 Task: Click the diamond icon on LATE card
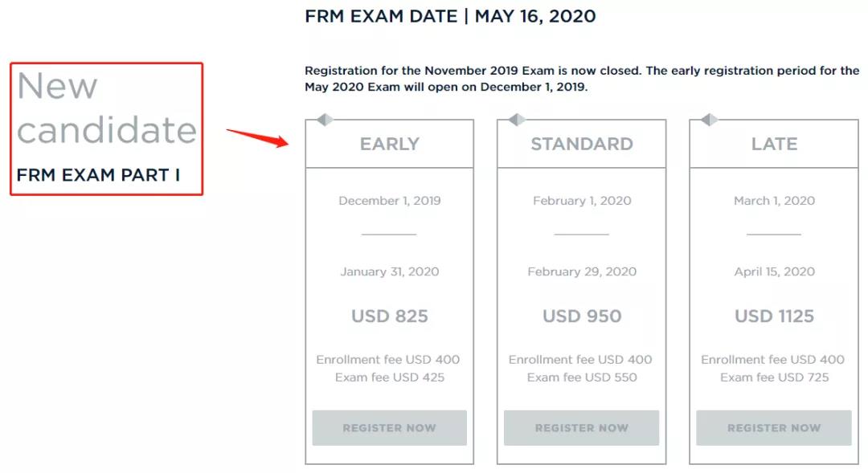click(x=709, y=120)
